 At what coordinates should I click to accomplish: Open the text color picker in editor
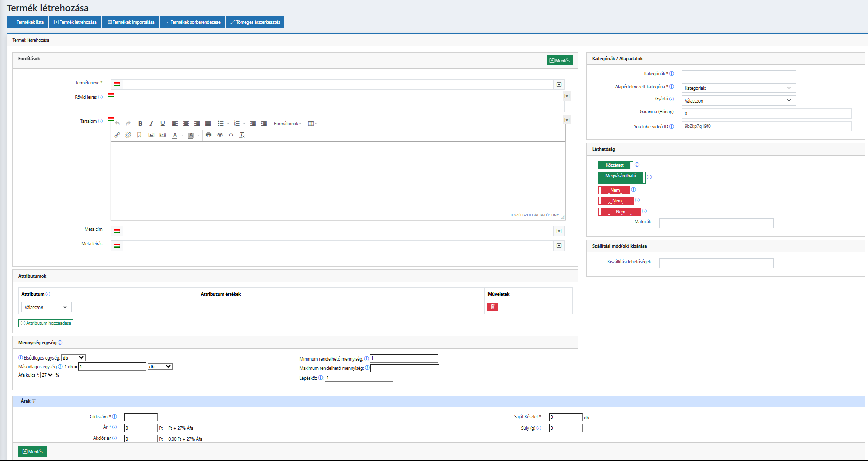[175, 135]
